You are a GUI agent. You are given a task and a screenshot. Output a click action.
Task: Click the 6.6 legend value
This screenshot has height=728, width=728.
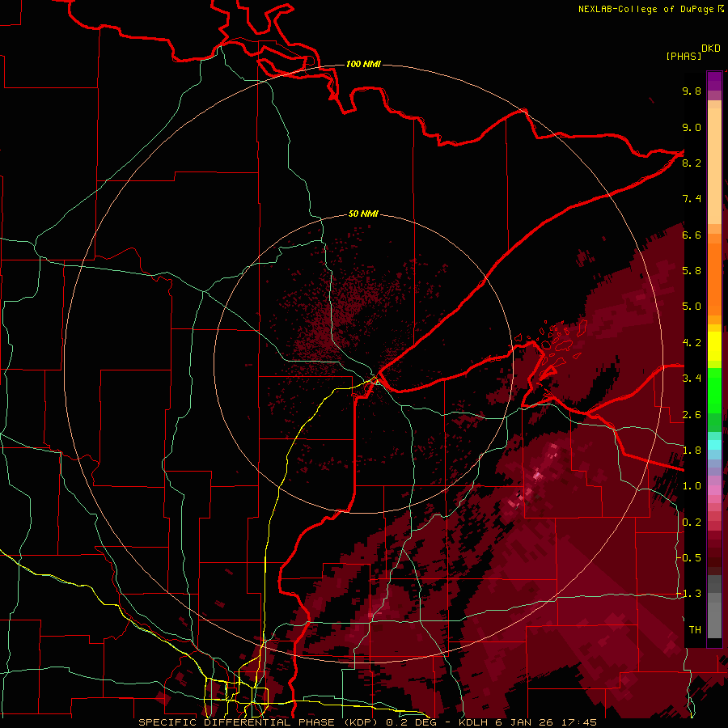pos(692,235)
